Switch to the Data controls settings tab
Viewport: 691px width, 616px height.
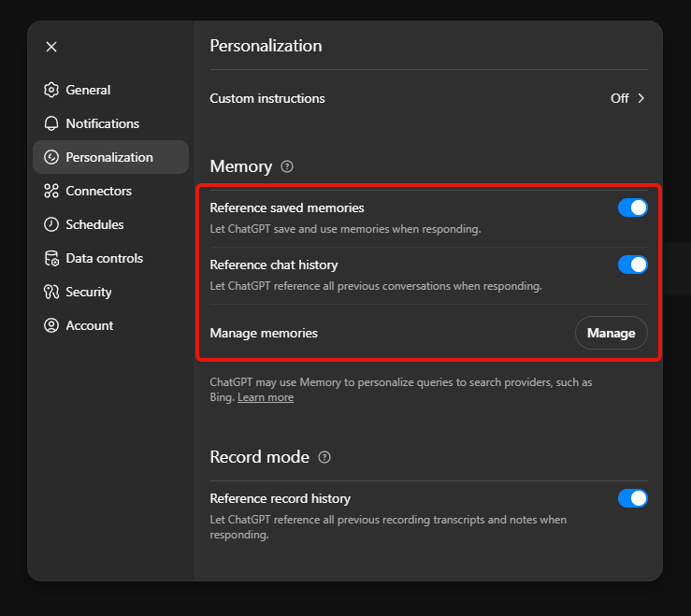point(104,258)
